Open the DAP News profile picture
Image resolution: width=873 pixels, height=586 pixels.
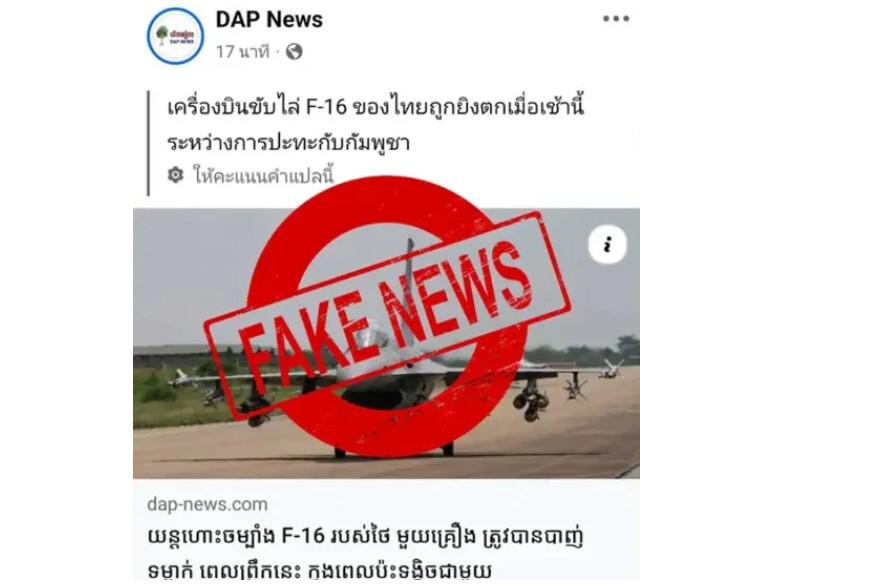(x=175, y=36)
